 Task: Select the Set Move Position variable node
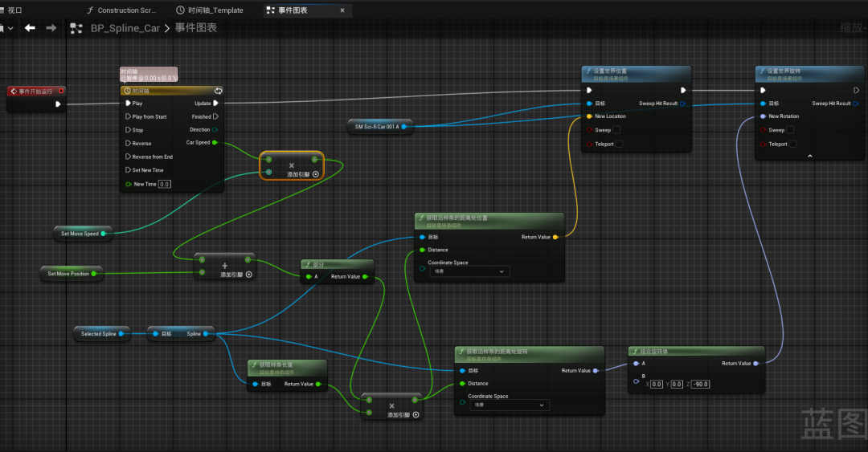72,273
